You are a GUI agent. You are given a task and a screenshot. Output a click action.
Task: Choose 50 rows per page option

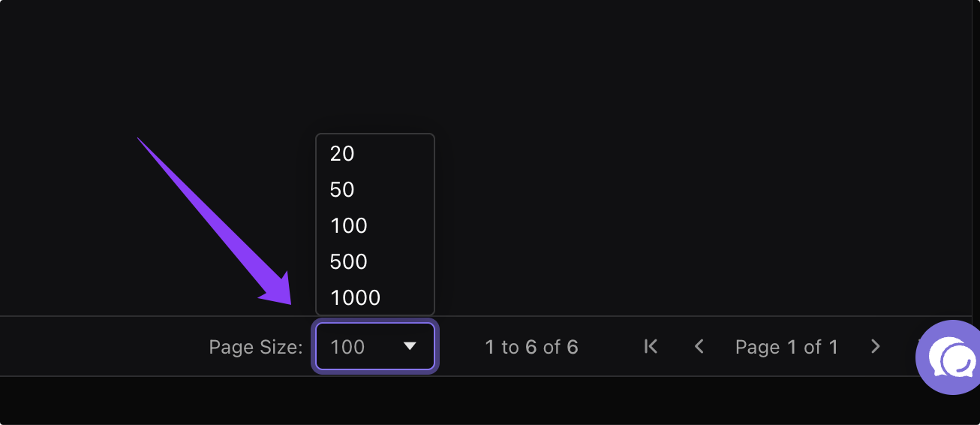click(x=342, y=190)
